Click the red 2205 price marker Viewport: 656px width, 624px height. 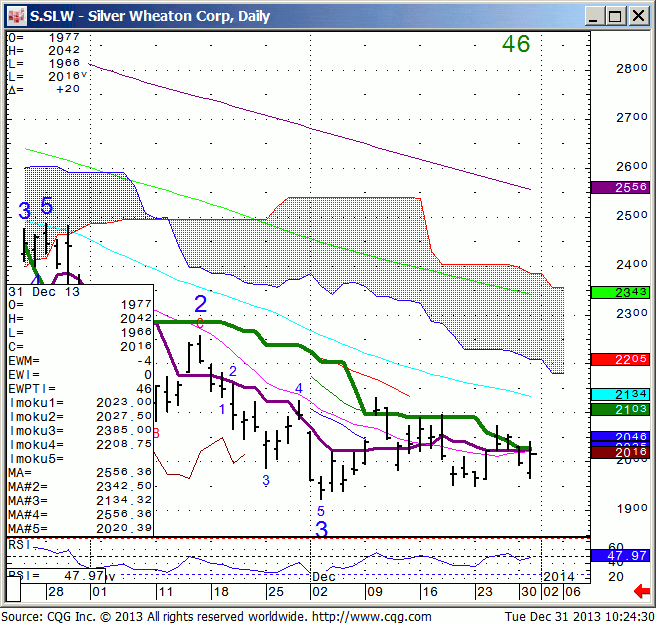pyautogui.click(x=620, y=359)
